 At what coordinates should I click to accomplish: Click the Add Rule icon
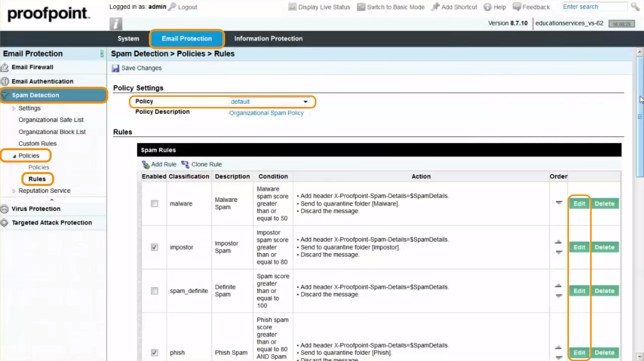(x=145, y=165)
